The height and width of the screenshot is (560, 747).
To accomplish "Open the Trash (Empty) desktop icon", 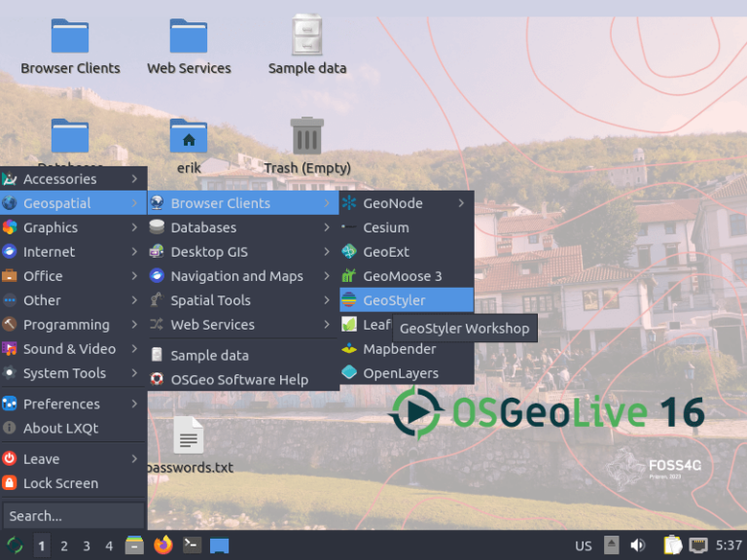I will [x=306, y=136].
